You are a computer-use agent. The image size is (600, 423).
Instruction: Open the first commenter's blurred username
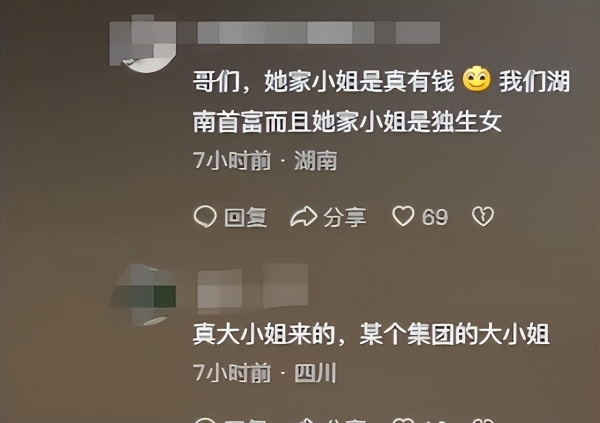click(x=318, y=33)
